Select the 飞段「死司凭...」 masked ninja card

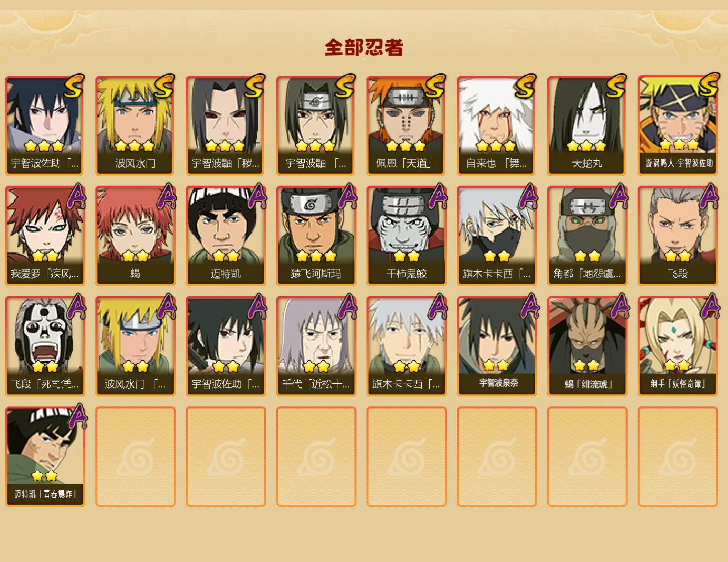45,346
